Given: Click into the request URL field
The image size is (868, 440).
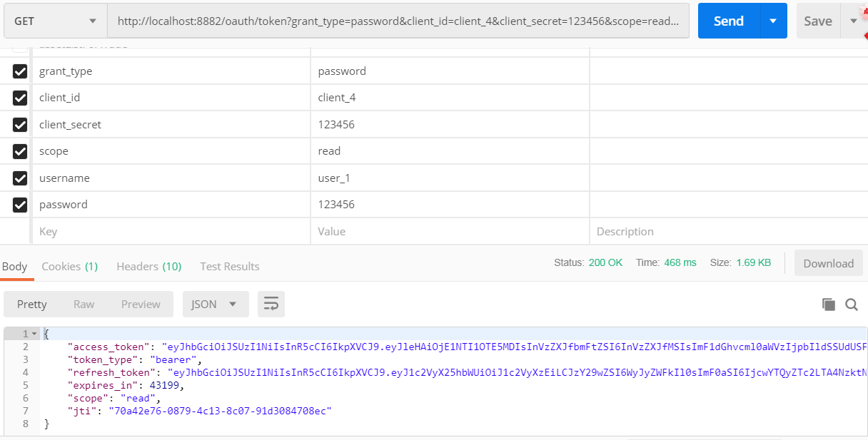Looking at the screenshot, I should pos(398,21).
